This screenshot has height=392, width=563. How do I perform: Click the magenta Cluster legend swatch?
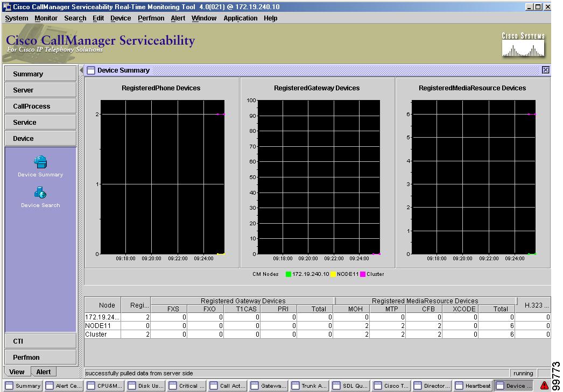pyautogui.click(x=363, y=274)
